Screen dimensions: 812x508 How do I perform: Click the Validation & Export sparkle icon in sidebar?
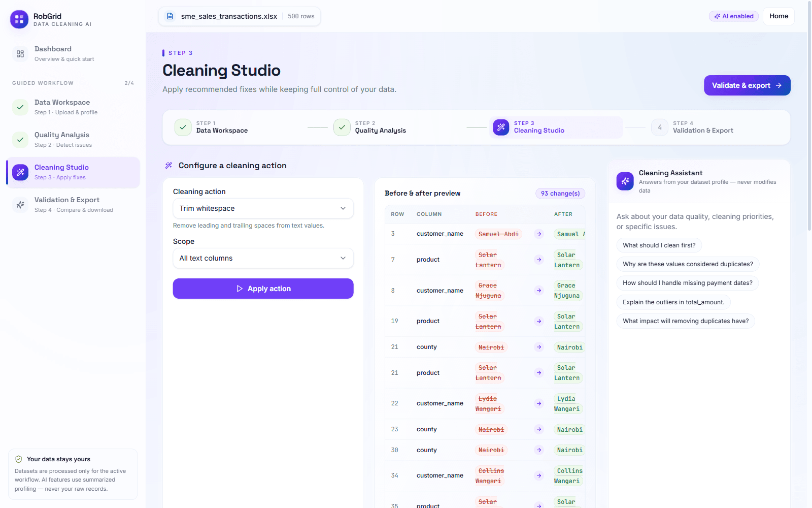click(x=20, y=205)
